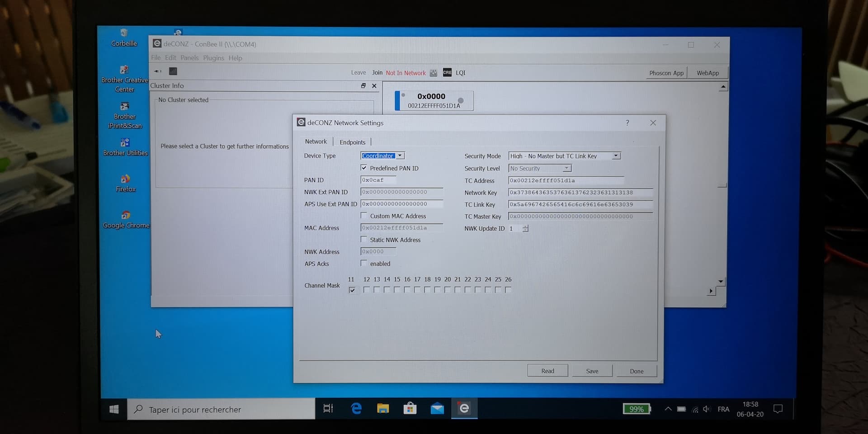868x434 pixels.
Task: Select the Firefox desktop shortcut
Action: pyautogui.click(x=125, y=184)
